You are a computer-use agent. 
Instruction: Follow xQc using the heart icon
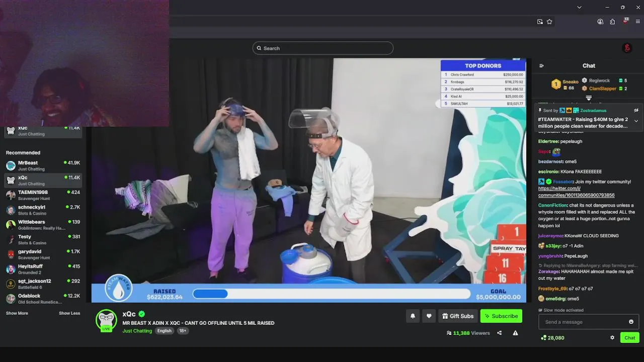(429, 316)
